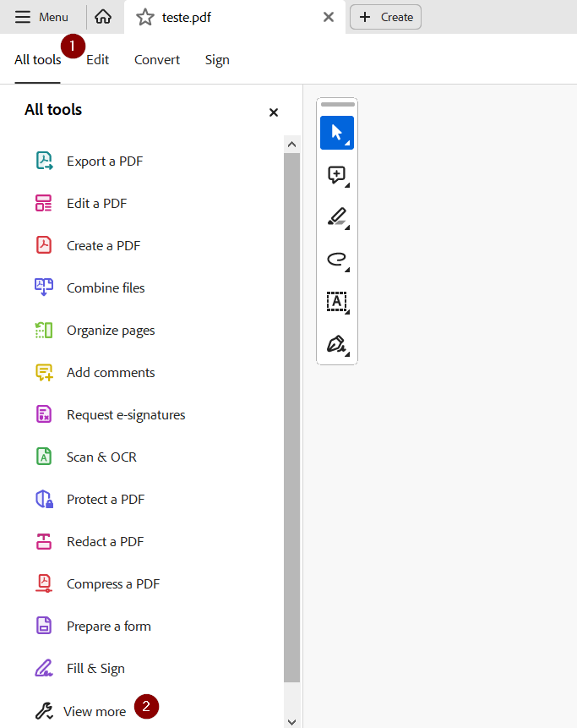Screen dimensions: 577x728
Task: Open the hamburger Menu
Action: [x=42, y=17]
